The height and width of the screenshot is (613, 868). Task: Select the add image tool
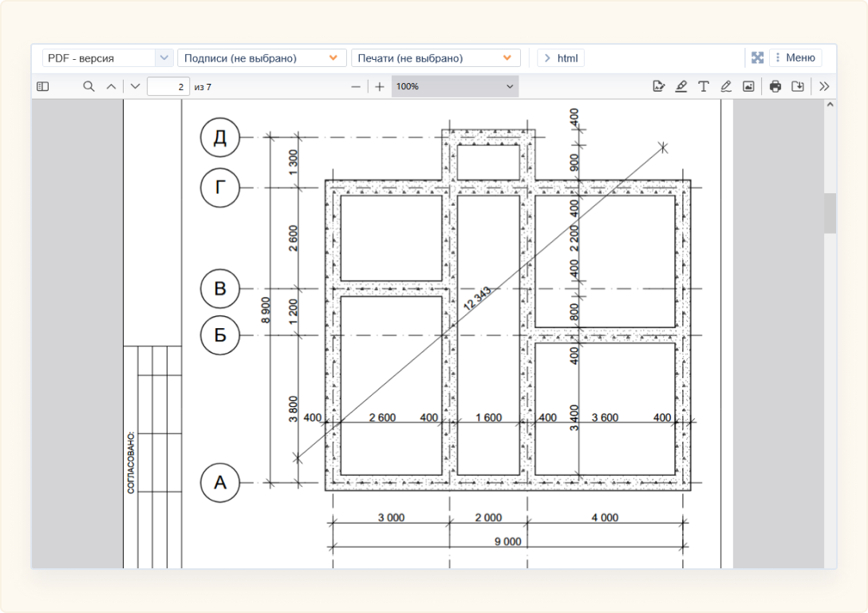pyautogui.click(x=748, y=86)
